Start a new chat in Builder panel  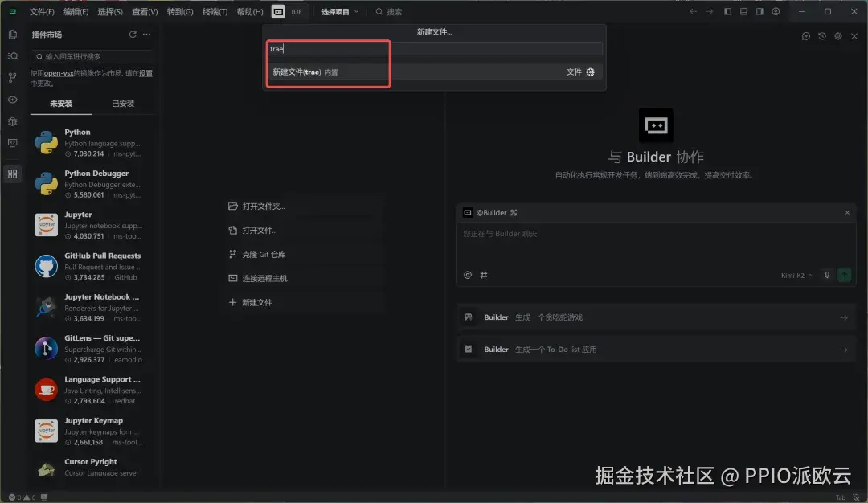tap(806, 36)
